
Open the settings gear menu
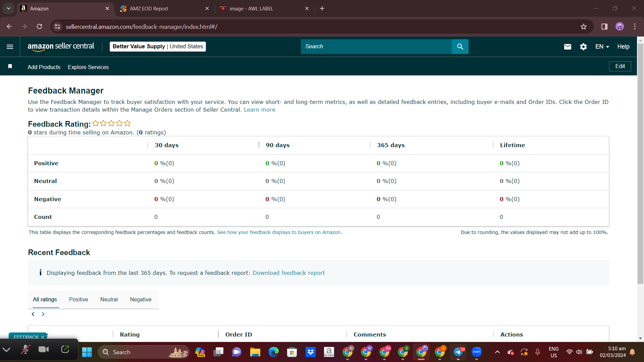[x=583, y=47]
